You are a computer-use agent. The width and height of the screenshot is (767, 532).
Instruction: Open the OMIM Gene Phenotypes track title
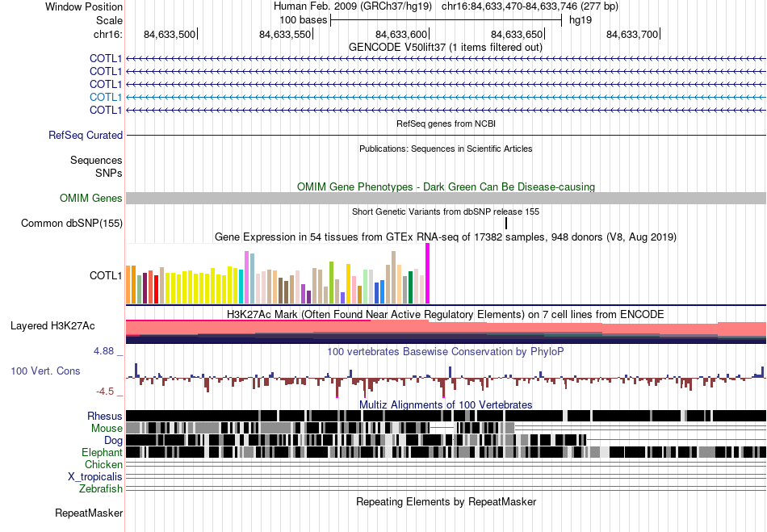tap(446, 186)
